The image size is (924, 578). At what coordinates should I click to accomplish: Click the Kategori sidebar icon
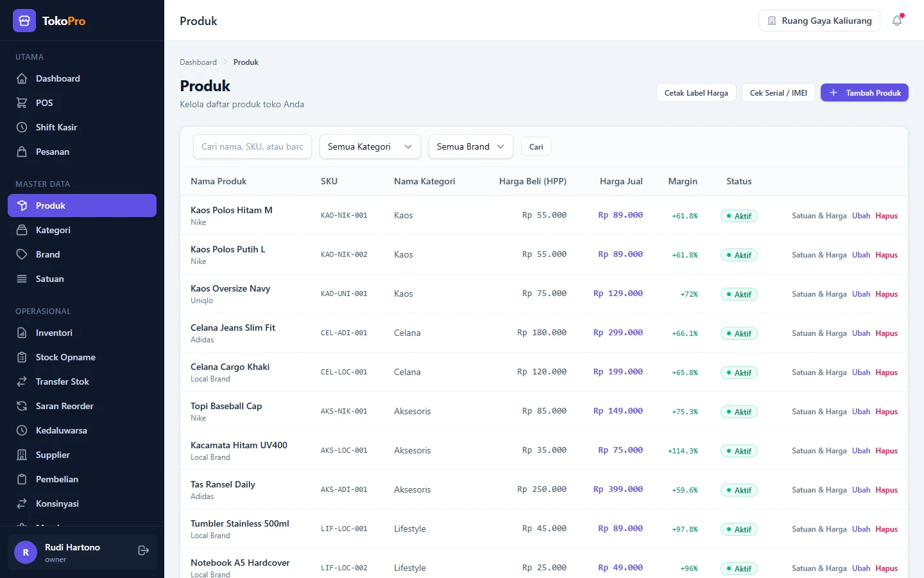tap(22, 230)
